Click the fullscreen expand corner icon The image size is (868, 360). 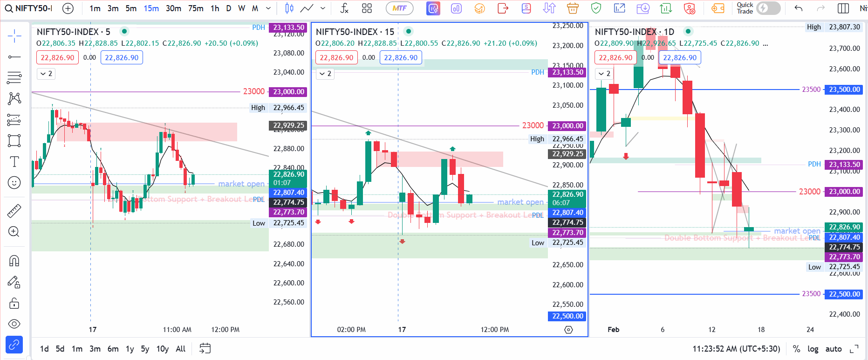[854, 349]
